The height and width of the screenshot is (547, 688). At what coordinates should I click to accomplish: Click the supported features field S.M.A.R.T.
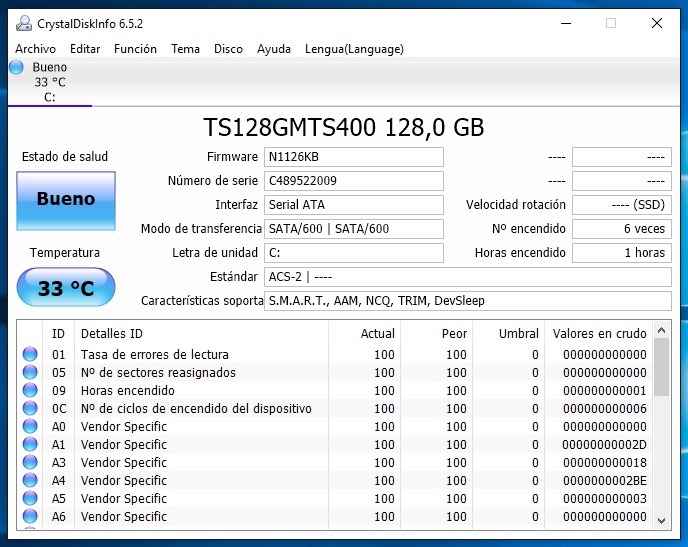(x=468, y=301)
